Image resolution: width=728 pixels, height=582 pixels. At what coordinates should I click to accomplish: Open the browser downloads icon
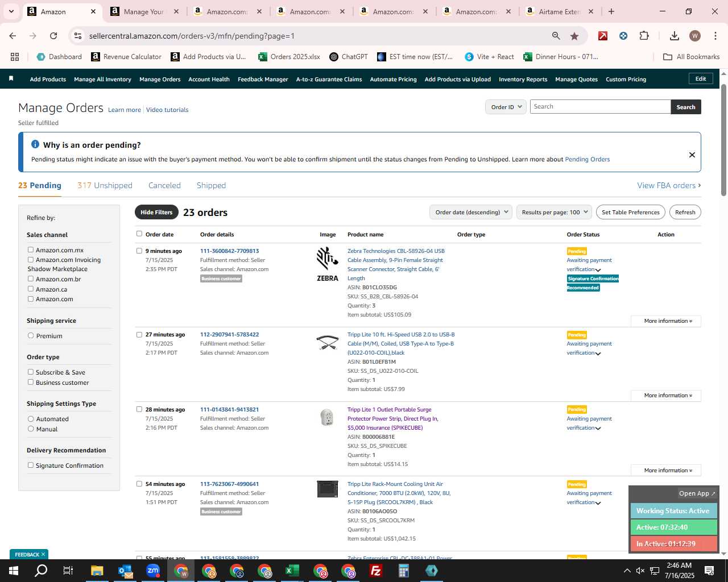coord(675,36)
